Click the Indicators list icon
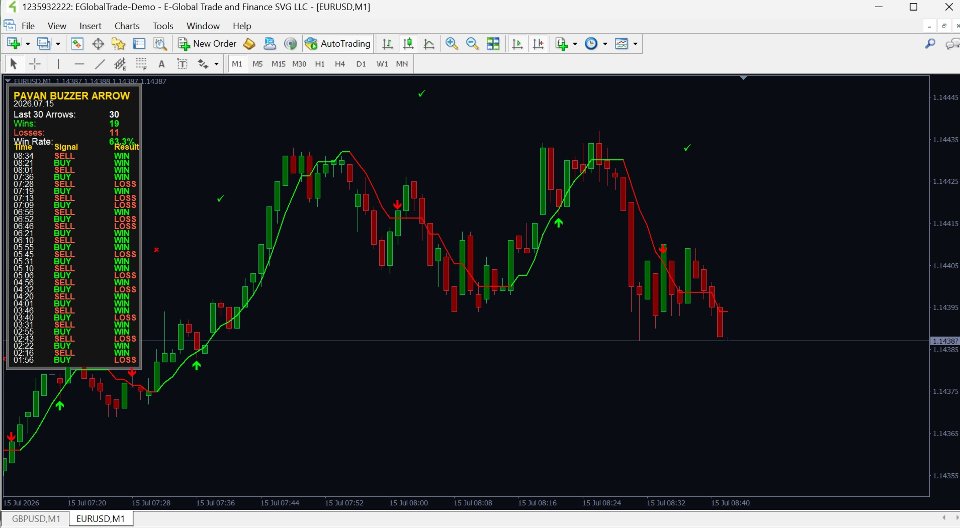The image size is (960, 528). (561, 43)
